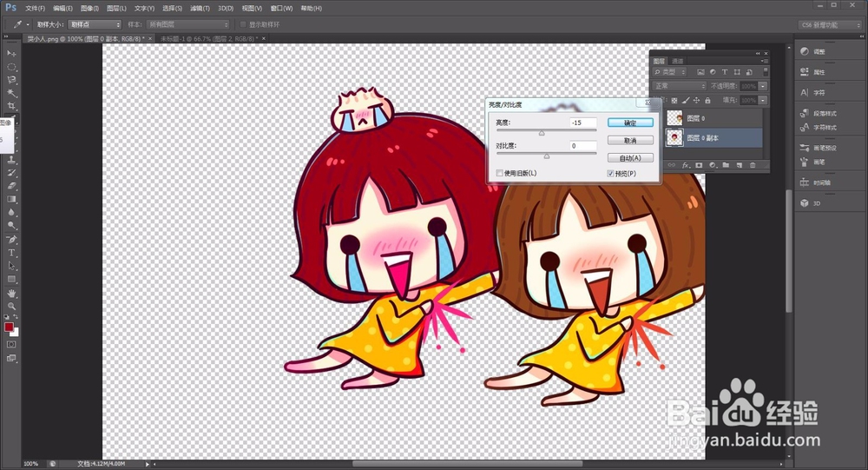
Task: Enable 显示取样环 checkbox
Action: point(243,24)
